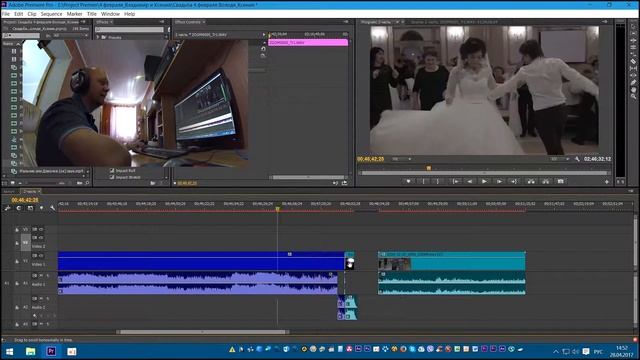Click the Mark In button
The width and height of the screenshot is (640, 360).
(424, 181)
